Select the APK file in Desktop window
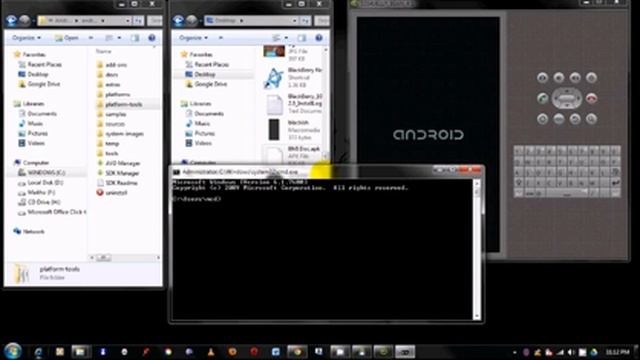This screenshot has width=640, height=360. tap(292, 154)
